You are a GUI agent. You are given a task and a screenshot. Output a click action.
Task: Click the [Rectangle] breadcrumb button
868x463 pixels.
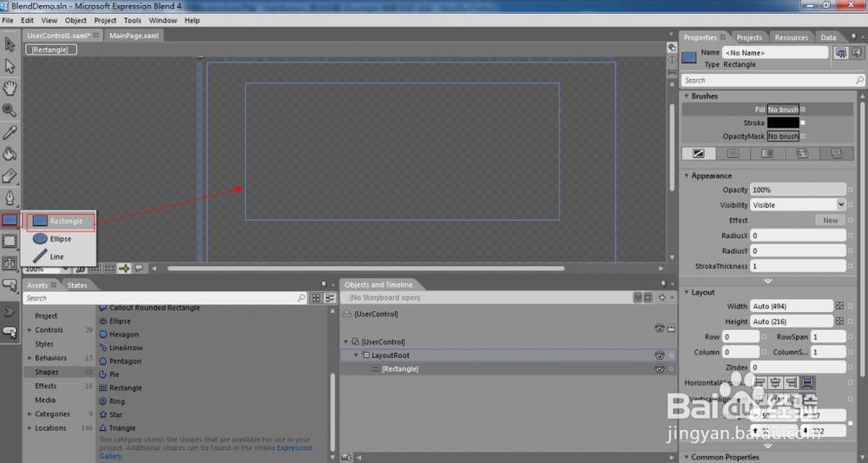pyautogui.click(x=50, y=50)
